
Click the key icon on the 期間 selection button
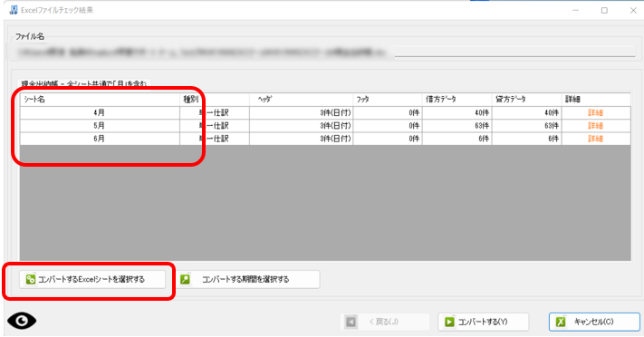point(186,279)
